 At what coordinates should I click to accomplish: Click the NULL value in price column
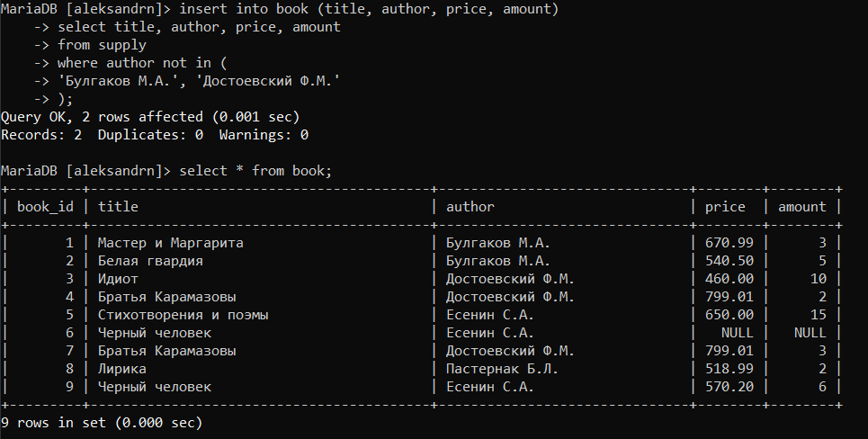click(737, 333)
